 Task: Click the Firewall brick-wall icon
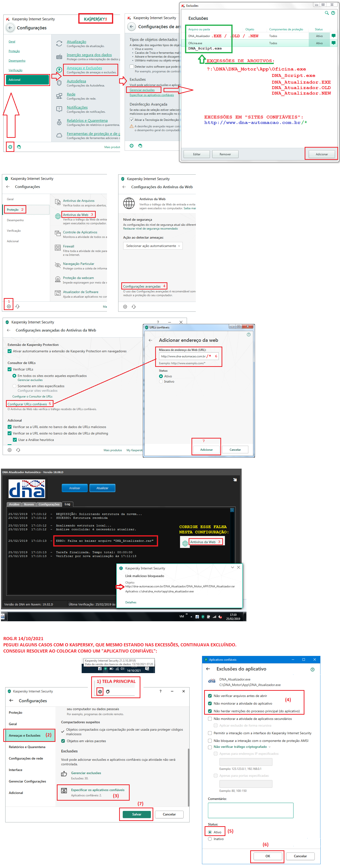click(x=58, y=248)
